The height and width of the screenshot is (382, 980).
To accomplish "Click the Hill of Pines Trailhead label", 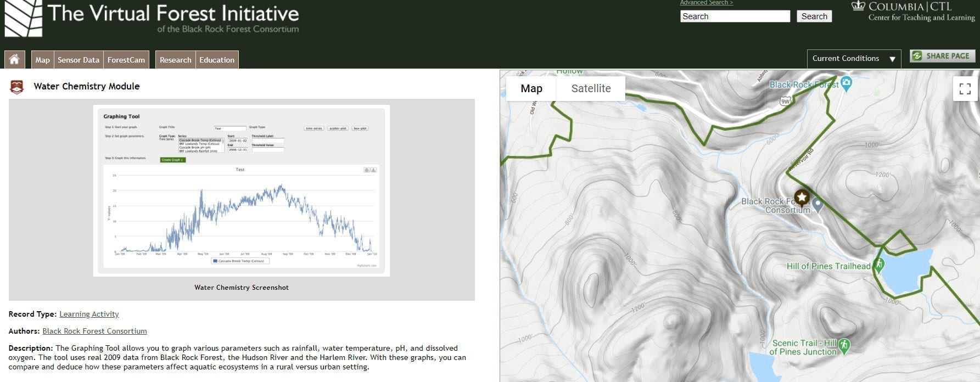I will tap(828, 266).
